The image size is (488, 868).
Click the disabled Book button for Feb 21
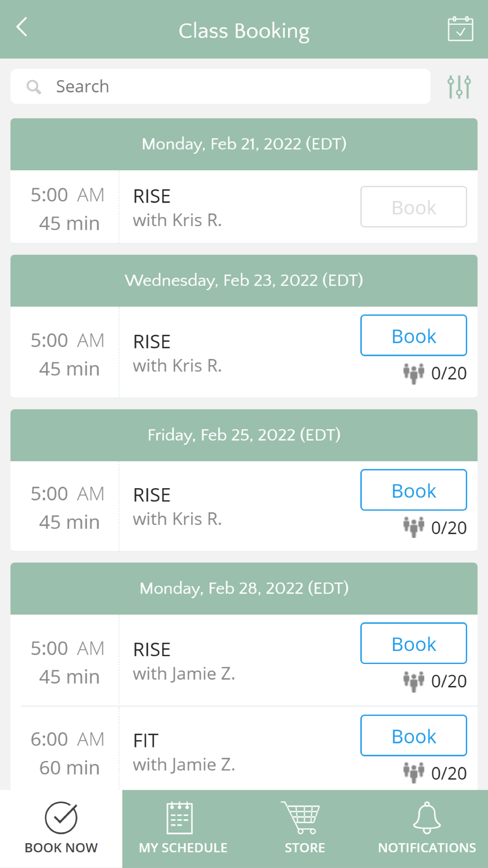(413, 207)
